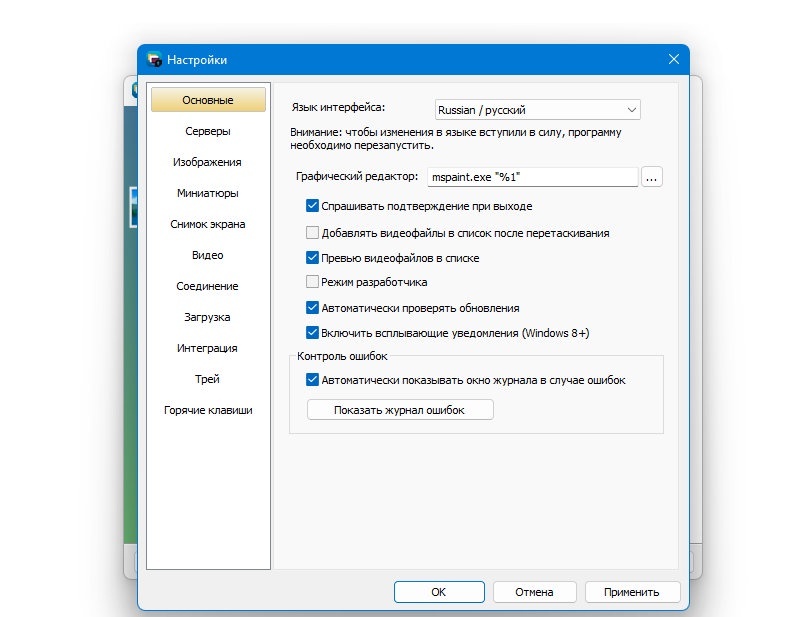Click the app icon in the title bar
The height and width of the screenshot is (617, 791).
[x=154, y=60]
